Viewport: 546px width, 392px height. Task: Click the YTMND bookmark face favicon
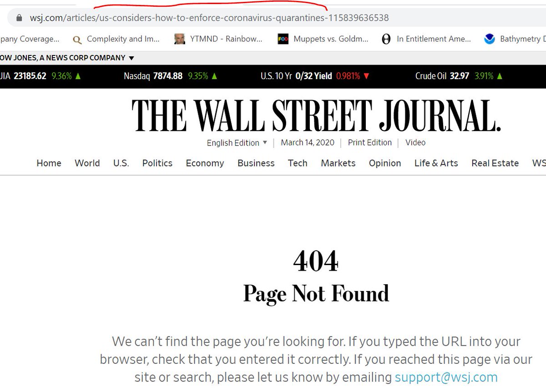tap(180, 39)
